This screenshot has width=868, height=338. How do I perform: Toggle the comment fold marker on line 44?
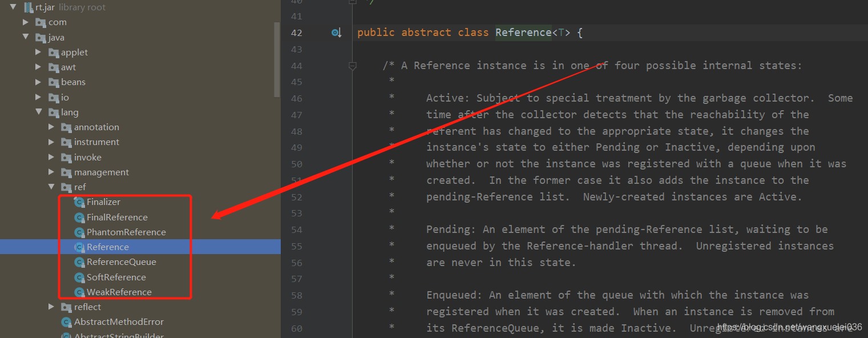coord(353,66)
